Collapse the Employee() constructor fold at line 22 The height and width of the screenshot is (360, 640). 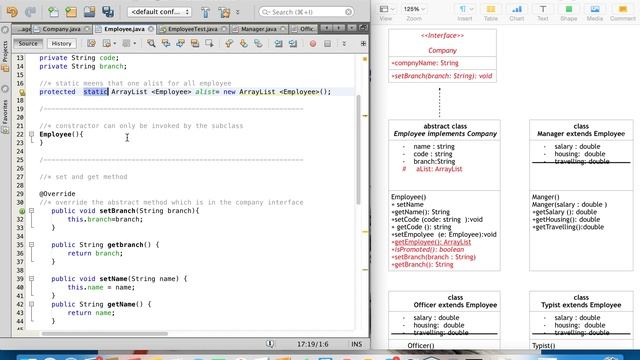(31, 134)
